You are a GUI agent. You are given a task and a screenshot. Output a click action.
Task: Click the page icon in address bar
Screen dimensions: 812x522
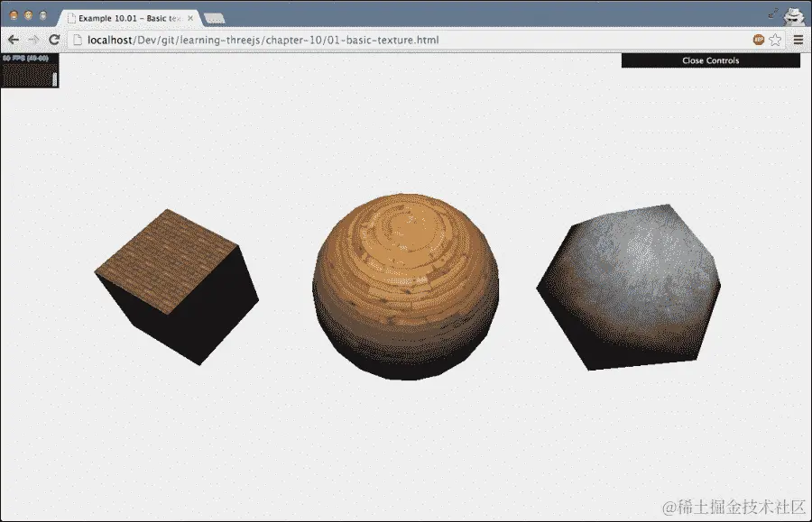[x=78, y=40]
